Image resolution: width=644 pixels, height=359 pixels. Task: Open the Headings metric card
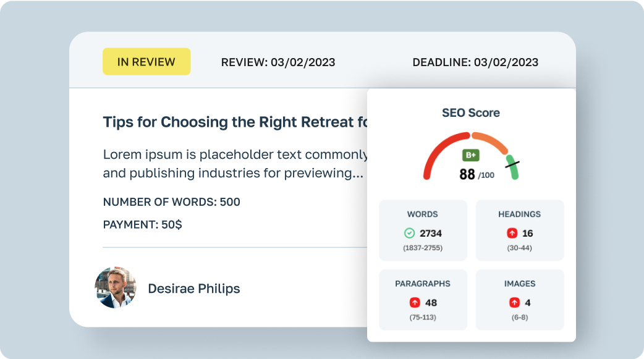tap(519, 230)
